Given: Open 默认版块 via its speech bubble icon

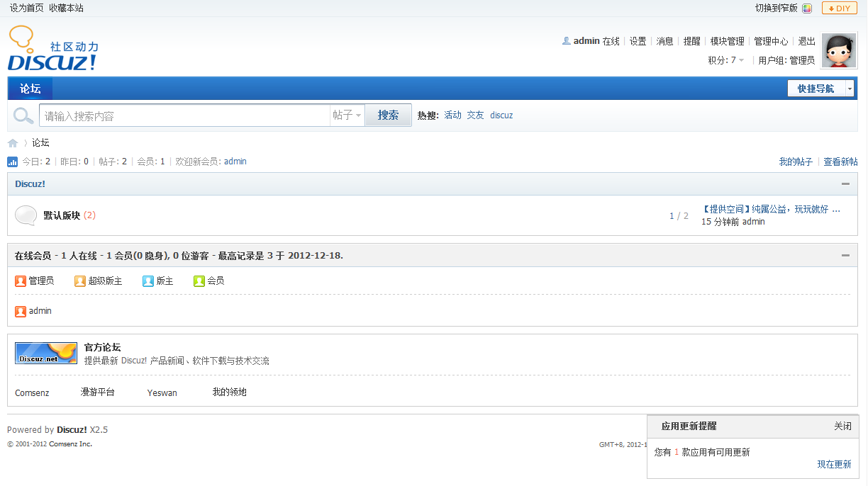Looking at the screenshot, I should click(x=26, y=215).
